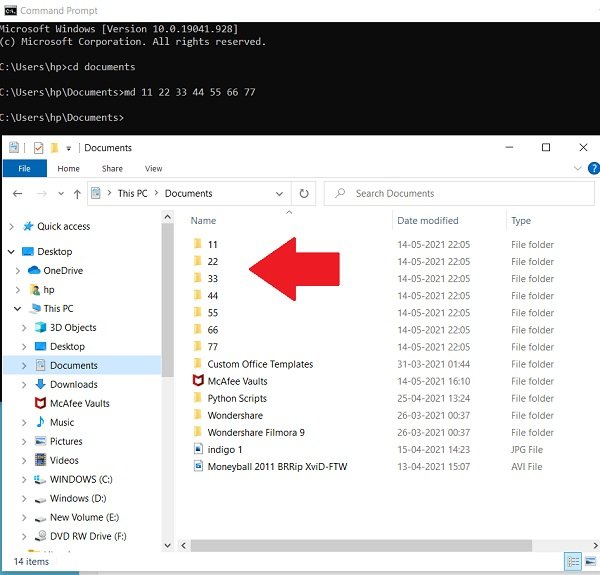
Task: Switch to large icons view button
Action: pyautogui.click(x=590, y=561)
